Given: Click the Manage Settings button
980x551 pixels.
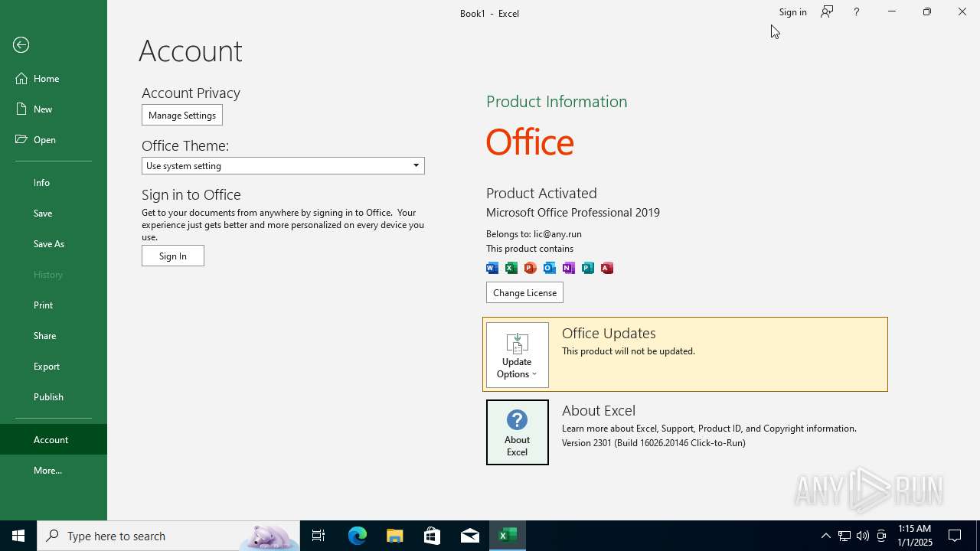Looking at the screenshot, I should 182,115.
